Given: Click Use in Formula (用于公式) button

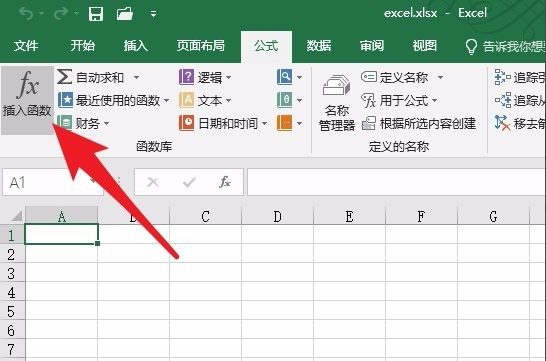Looking at the screenshot, I should (399, 101).
